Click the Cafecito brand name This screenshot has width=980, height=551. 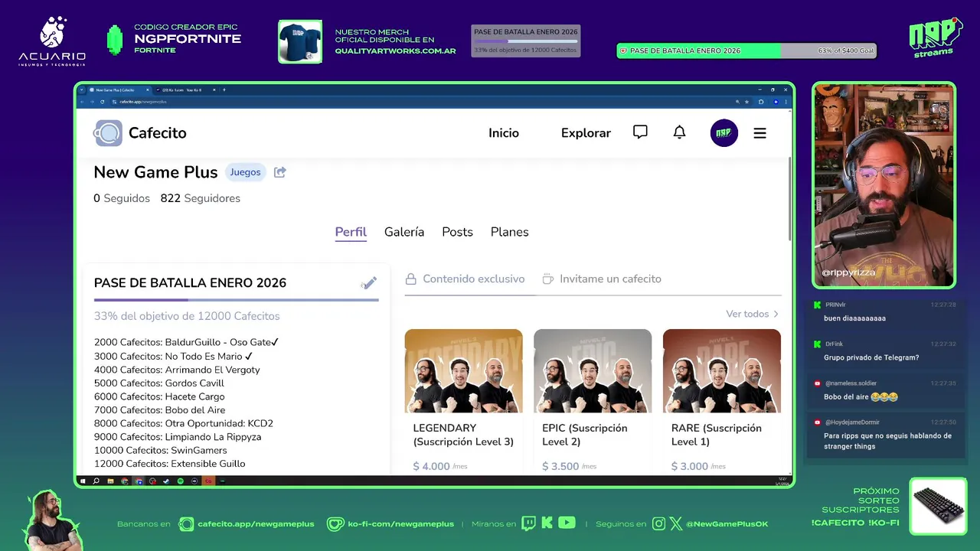click(x=157, y=133)
